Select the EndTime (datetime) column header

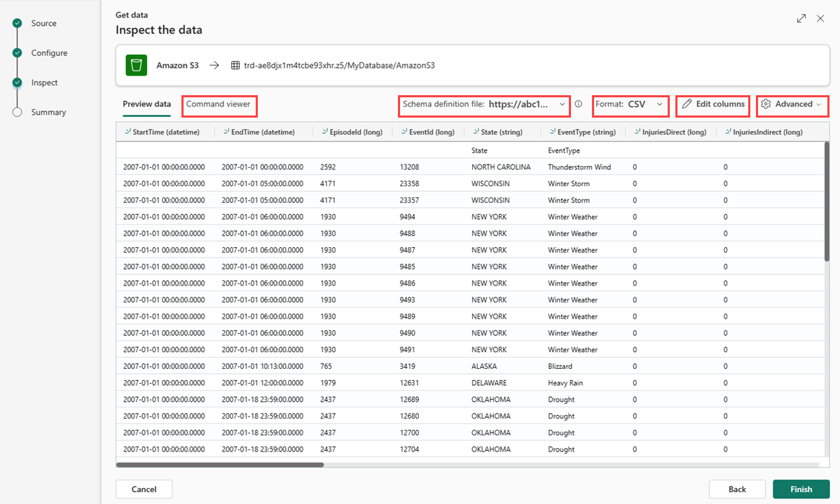(x=263, y=132)
